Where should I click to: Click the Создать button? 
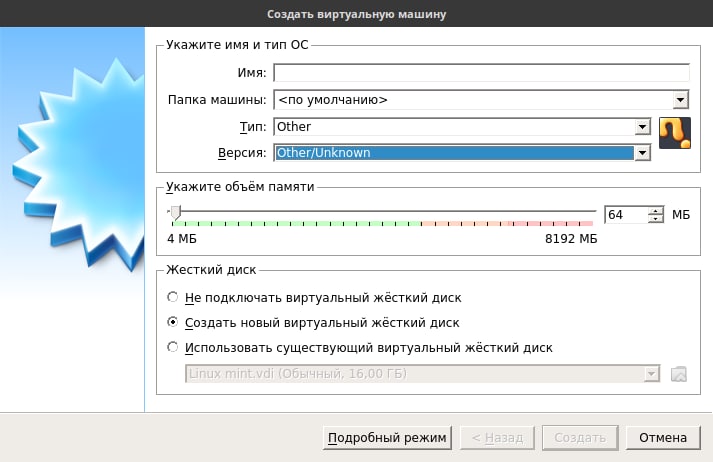point(580,437)
